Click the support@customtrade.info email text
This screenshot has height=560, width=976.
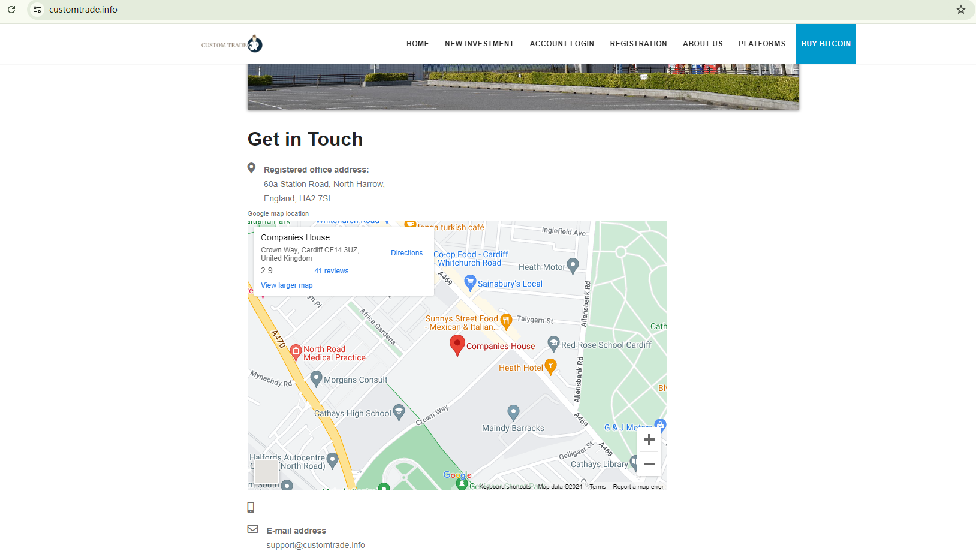316,545
